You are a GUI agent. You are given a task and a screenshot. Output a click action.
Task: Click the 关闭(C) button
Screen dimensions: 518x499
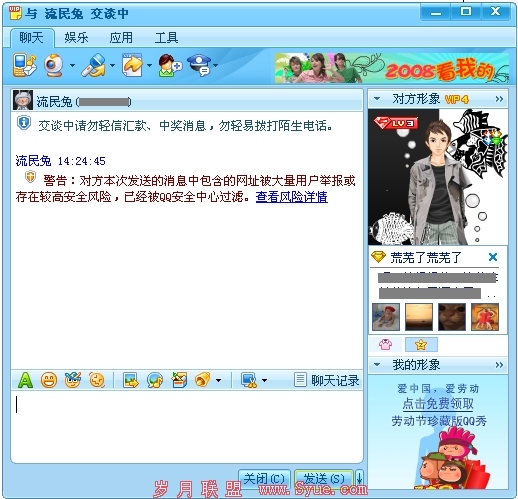[x=264, y=479]
